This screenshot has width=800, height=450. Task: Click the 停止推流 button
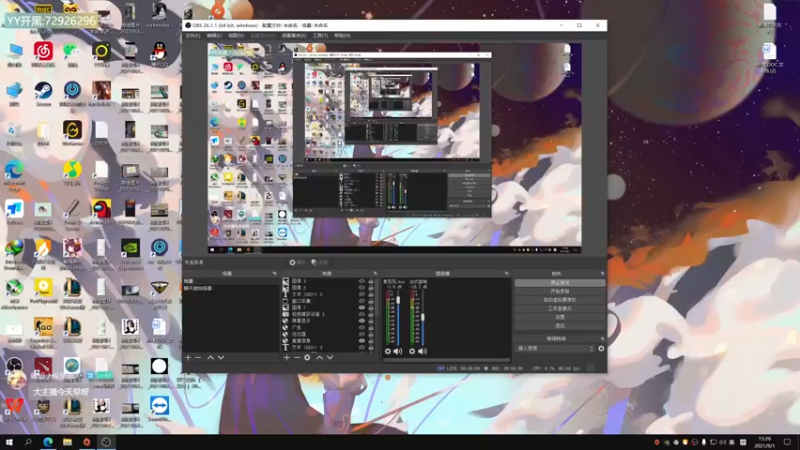[560, 283]
